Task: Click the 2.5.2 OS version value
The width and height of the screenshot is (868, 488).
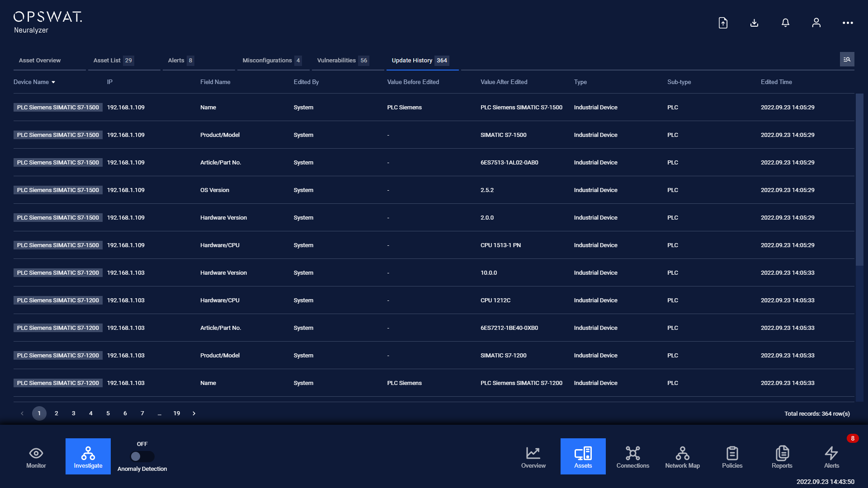Action: (x=487, y=190)
